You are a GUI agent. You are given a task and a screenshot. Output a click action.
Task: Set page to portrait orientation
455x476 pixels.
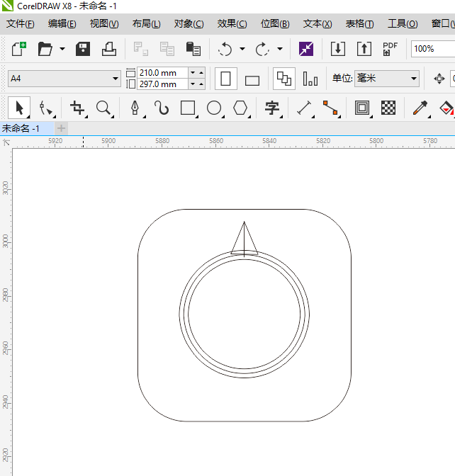click(226, 79)
